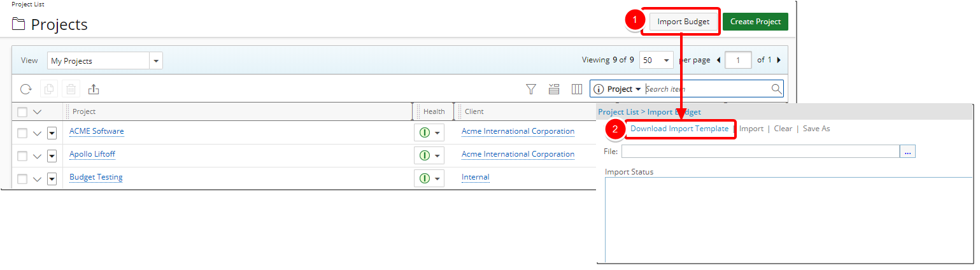This screenshot has height=270, width=980.
Task: Check the select-all header checkbox
Action: (x=22, y=112)
